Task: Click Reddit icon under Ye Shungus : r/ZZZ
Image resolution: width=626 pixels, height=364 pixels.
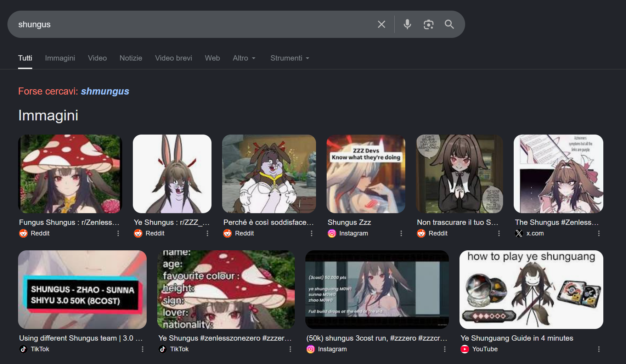Action: tap(138, 233)
